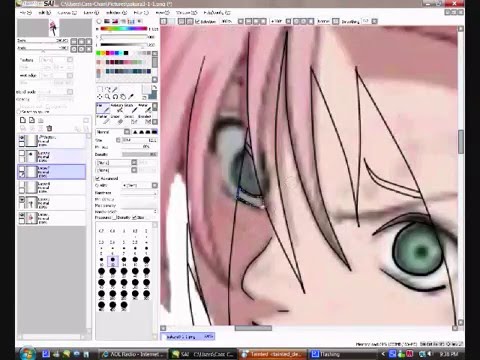Pick the Pen brush tool
Image resolution: width=480 pixels, height=360 pixels.
pyautogui.click(x=103, y=108)
